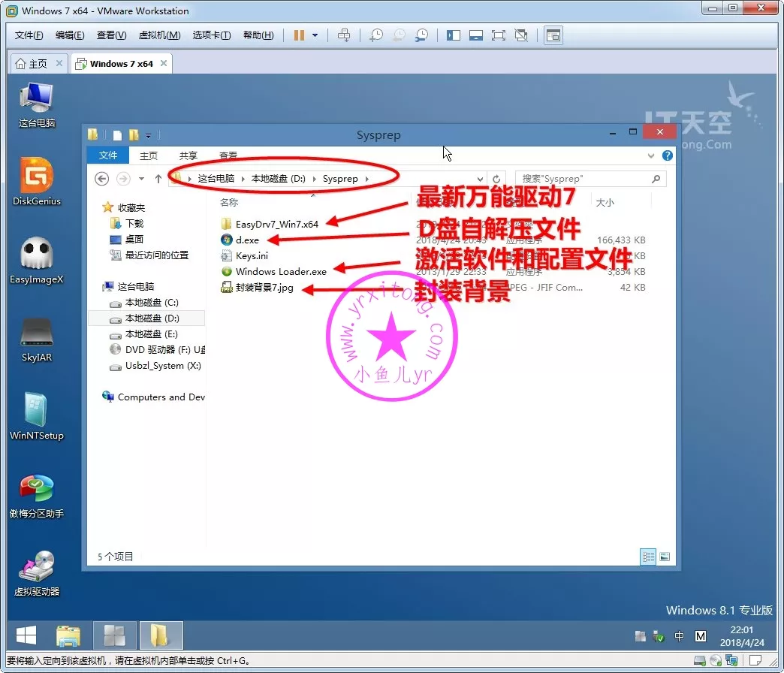Open the 虚拟机(M) menu in VMware
Screen dimensions: 784x673
pos(159,35)
